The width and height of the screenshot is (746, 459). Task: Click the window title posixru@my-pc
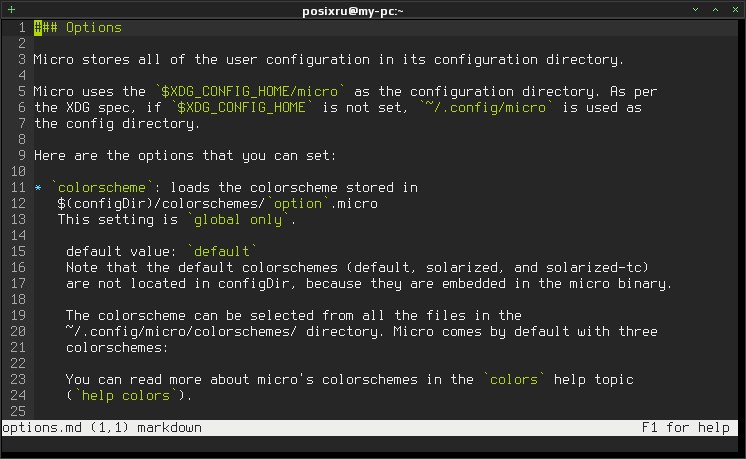coord(353,10)
